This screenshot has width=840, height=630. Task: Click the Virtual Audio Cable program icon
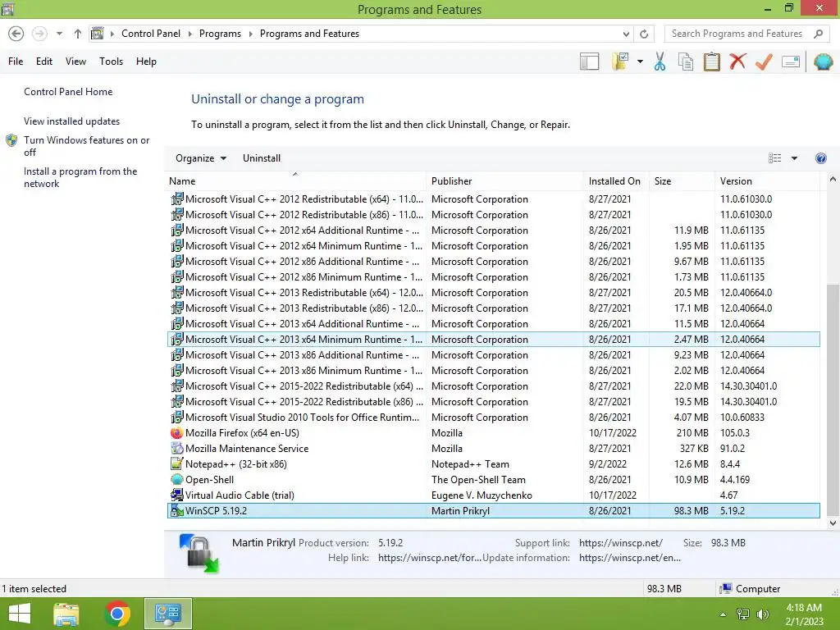click(x=177, y=495)
